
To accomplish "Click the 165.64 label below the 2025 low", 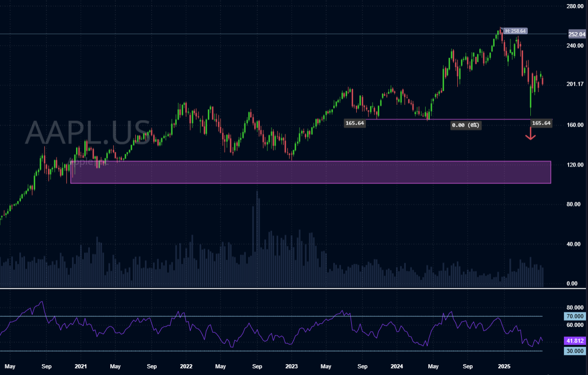I will 541,123.
